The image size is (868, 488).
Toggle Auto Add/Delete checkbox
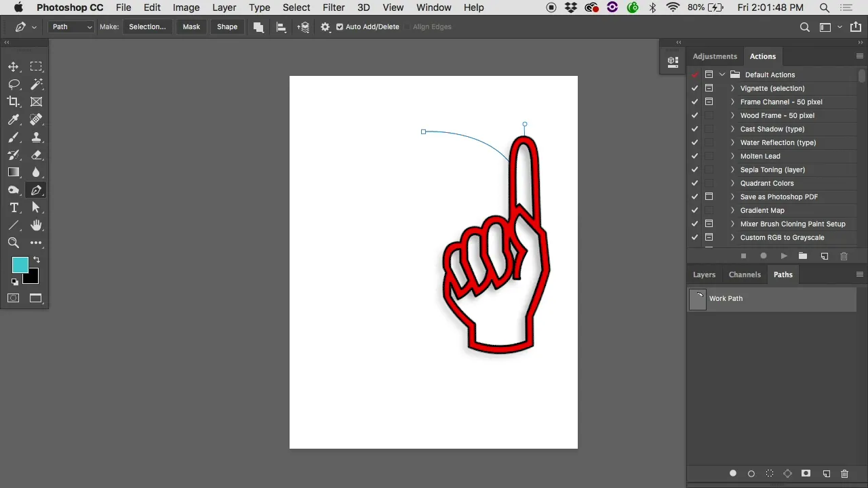point(340,27)
